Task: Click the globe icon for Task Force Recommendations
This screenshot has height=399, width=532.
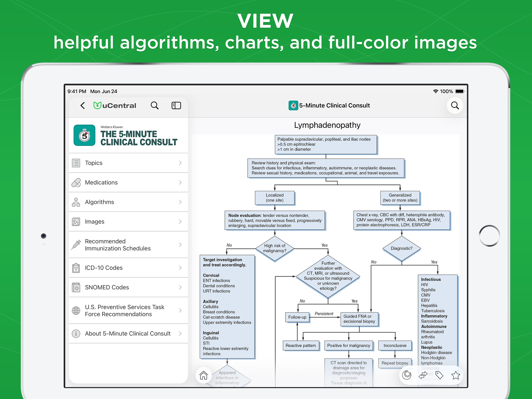Action: click(x=76, y=310)
